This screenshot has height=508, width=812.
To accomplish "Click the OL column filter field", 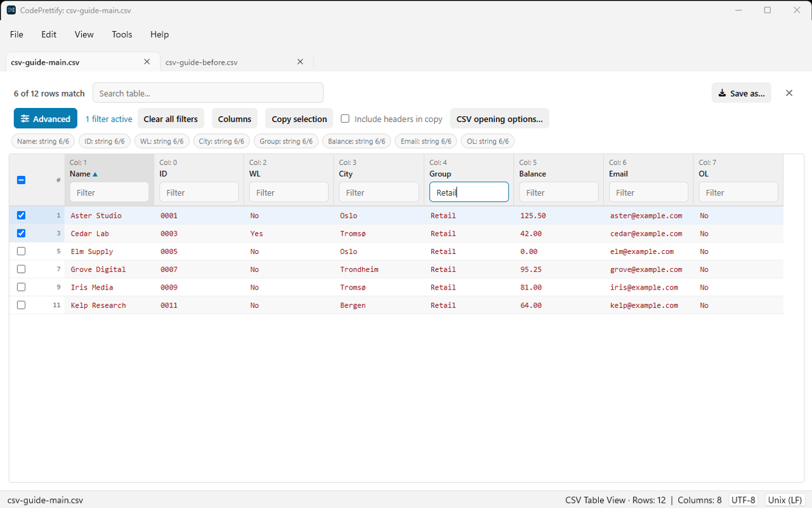I will (x=738, y=192).
